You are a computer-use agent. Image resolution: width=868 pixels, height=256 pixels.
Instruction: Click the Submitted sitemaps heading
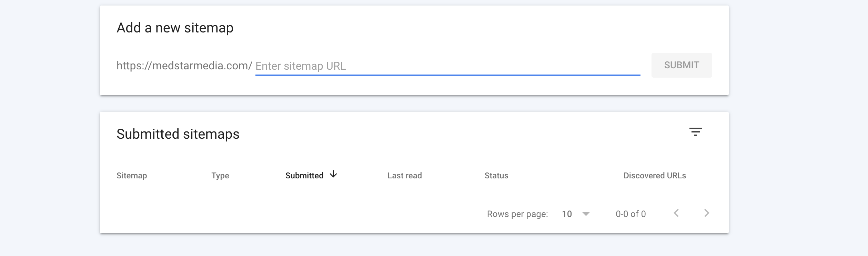coord(178,134)
